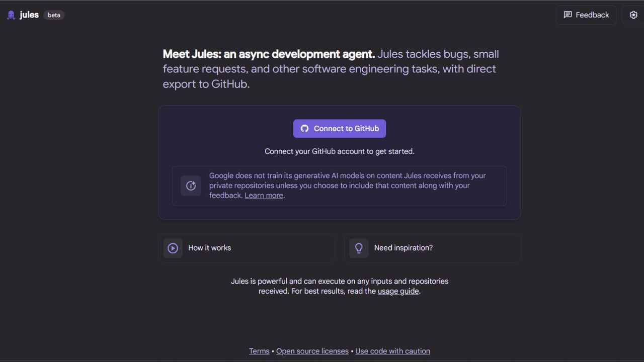Click the Jules octopus logo icon
Viewport: 644px width, 362px height.
(11, 15)
